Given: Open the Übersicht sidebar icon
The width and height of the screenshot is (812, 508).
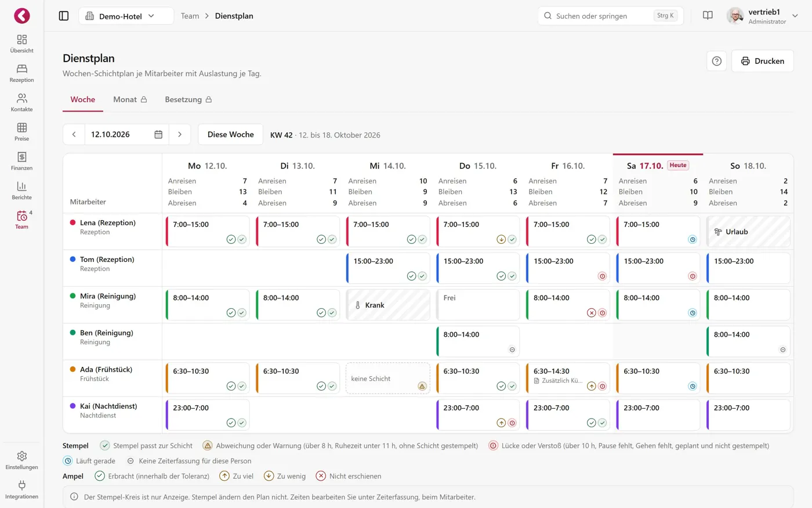Looking at the screenshot, I should click(x=21, y=39).
